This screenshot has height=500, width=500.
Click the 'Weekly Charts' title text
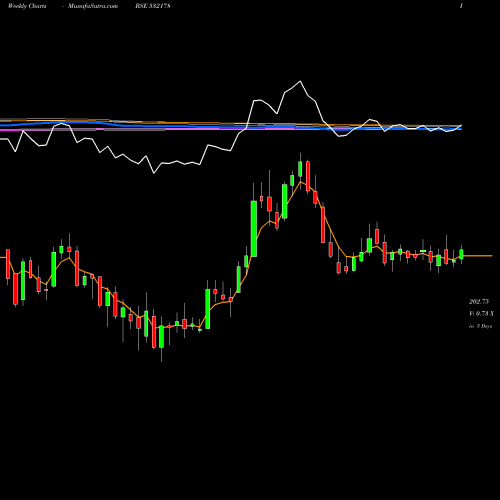pyautogui.click(x=27, y=6)
